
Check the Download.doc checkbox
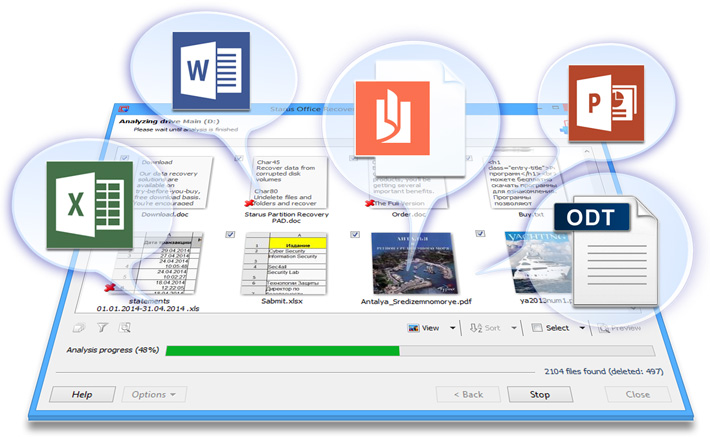point(125,158)
